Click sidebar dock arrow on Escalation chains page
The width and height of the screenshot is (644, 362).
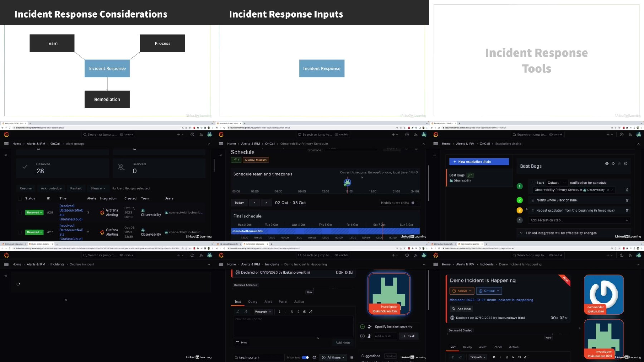(x=435, y=155)
